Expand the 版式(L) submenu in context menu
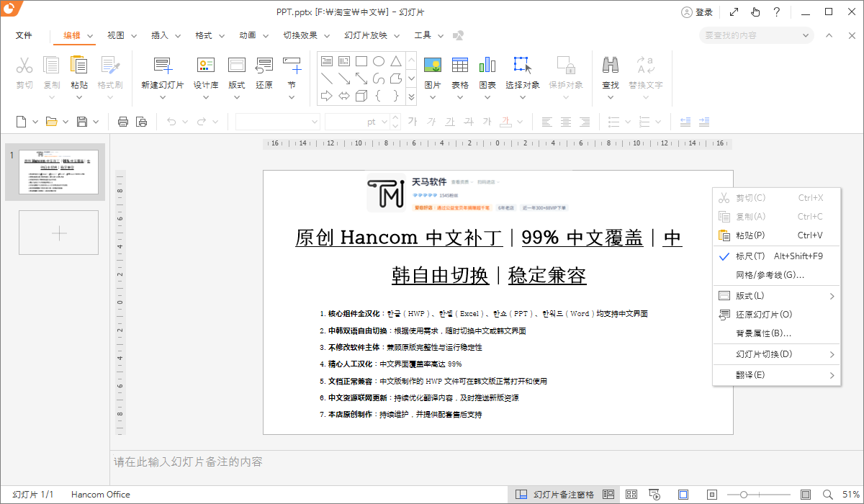This screenshot has height=504, width=864. pyautogui.click(x=776, y=296)
